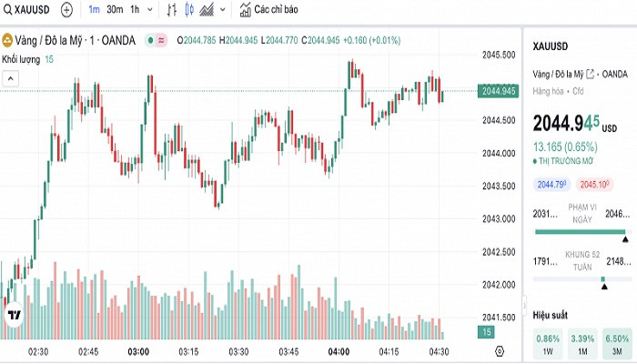The image size is (637, 364).
Task: Click the XAUUSD symbol search magnifier
Action: pyautogui.click(x=9, y=10)
